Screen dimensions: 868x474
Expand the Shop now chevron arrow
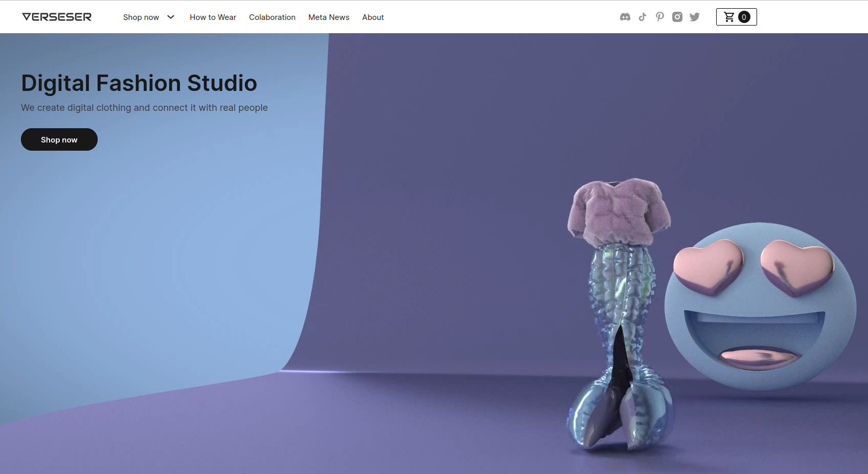171,17
